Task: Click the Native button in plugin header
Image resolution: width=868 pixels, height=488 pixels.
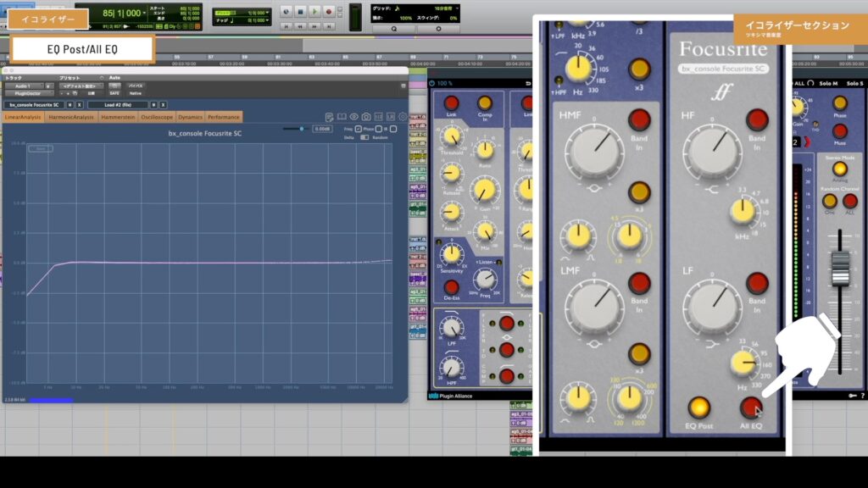Action: (136, 93)
